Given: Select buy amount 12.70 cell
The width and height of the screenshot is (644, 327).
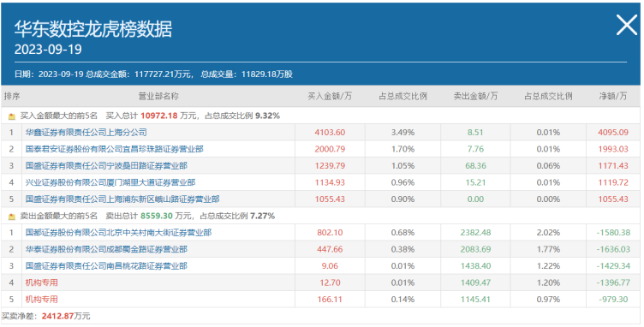Looking at the screenshot, I should pos(330,282).
